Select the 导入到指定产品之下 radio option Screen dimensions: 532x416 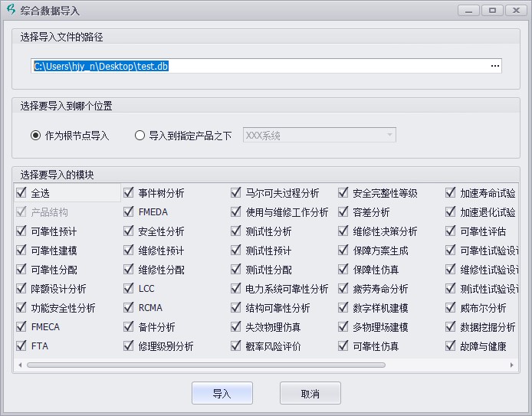pyautogui.click(x=140, y=136)
